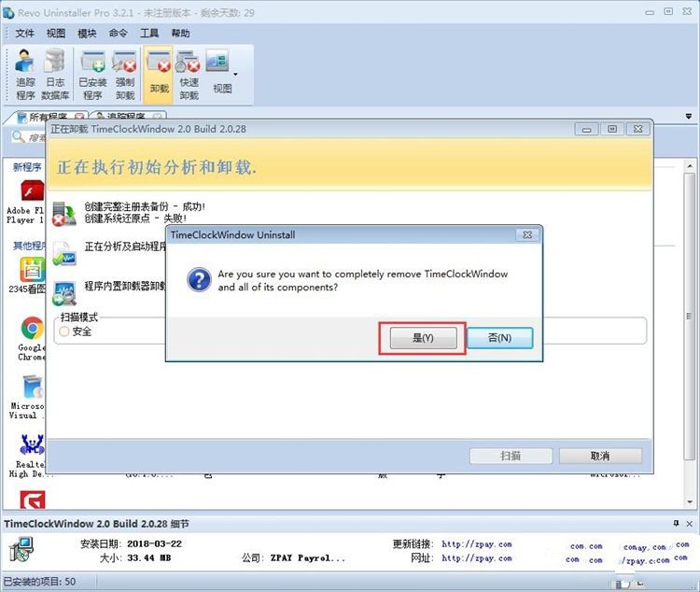Click the built-in uninstaller step icon

[x=64, y=293]
